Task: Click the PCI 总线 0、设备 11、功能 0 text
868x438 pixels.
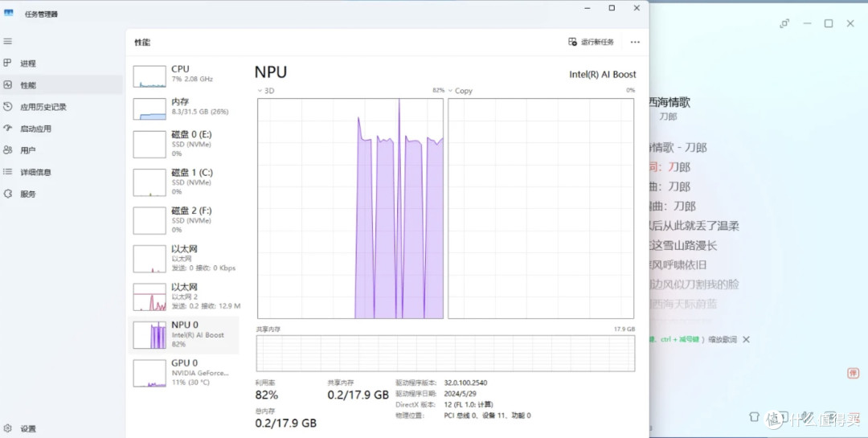Action: click(x=487, y=415)
